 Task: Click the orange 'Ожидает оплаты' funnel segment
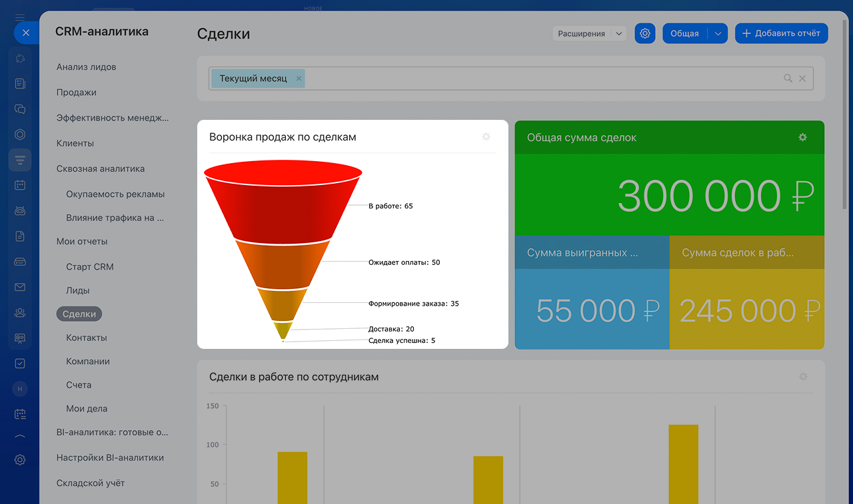tap(283, 265)
